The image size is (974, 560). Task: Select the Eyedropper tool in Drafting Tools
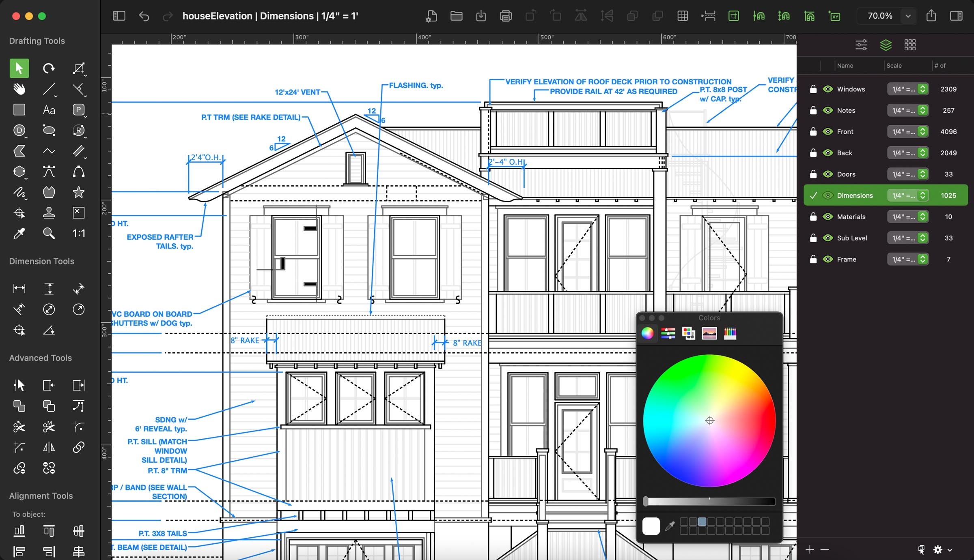[19, 233]
